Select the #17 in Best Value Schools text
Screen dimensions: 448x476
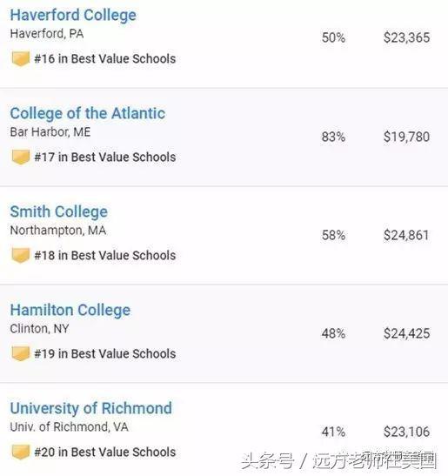pyautogui.click(x=105, y=158)
